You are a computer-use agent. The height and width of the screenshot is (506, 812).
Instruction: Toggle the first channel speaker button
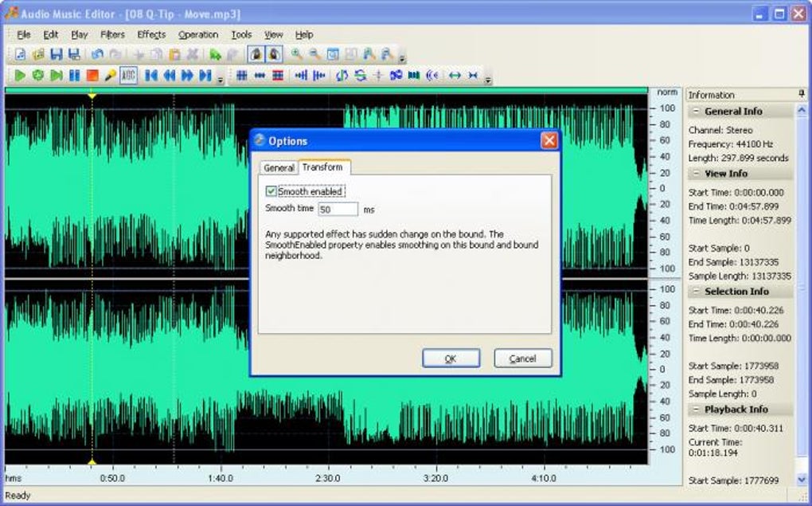[x=256, y=54]
